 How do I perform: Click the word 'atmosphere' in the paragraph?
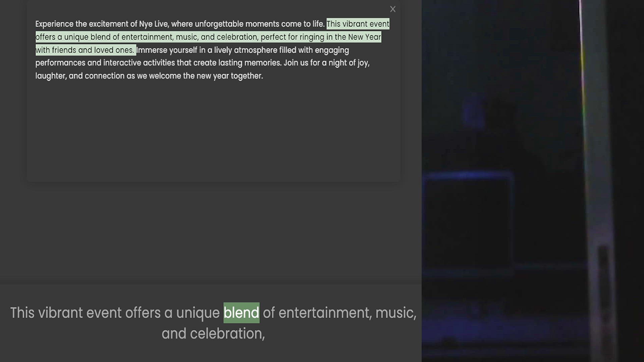[x=255, y=50]
